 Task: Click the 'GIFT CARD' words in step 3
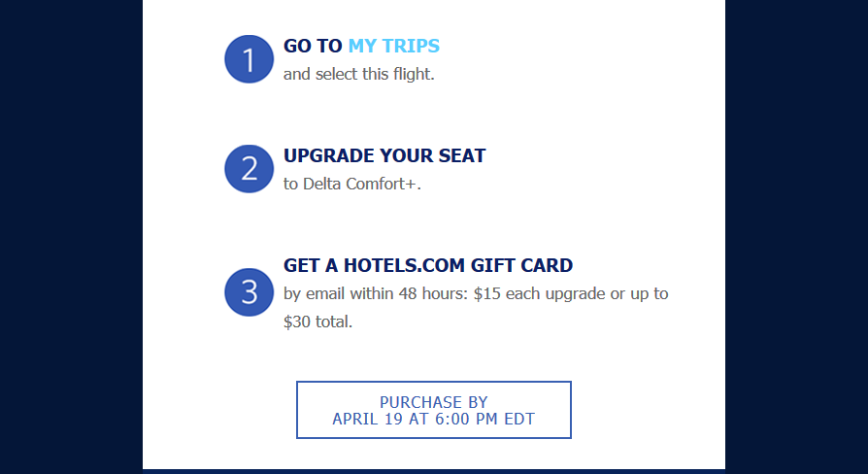pyautogui.click(x=521, y=265)
